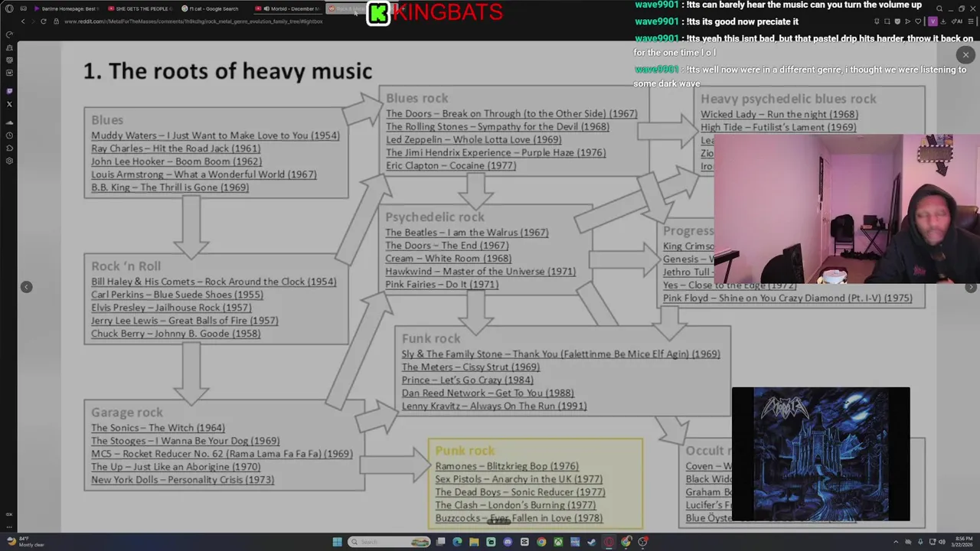
Task: Click Wicked Lady – Run the night
Action: pos(779,114)
